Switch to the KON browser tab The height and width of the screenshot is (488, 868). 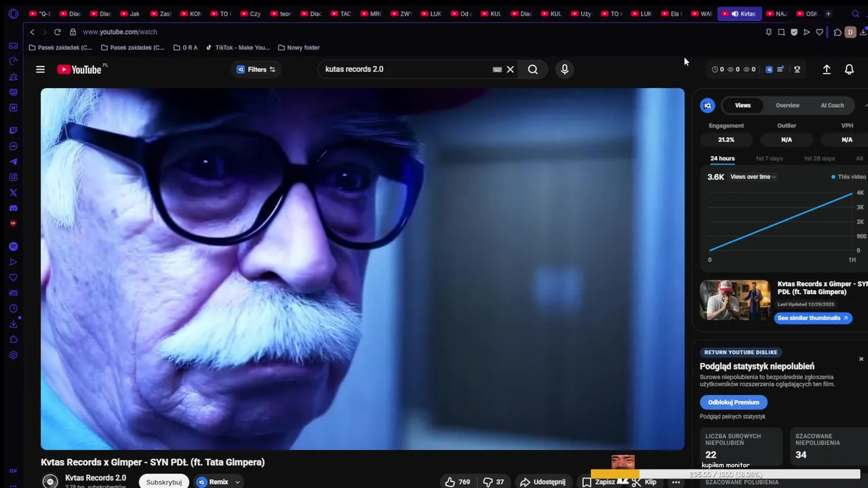(191, 14)
